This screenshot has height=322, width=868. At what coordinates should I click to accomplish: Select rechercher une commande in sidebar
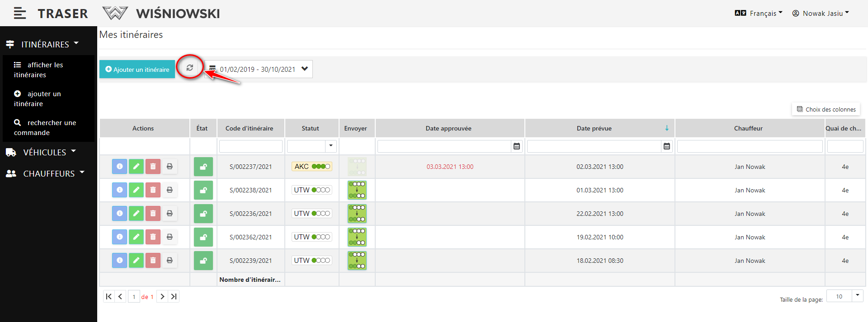(x=45, y=127)
